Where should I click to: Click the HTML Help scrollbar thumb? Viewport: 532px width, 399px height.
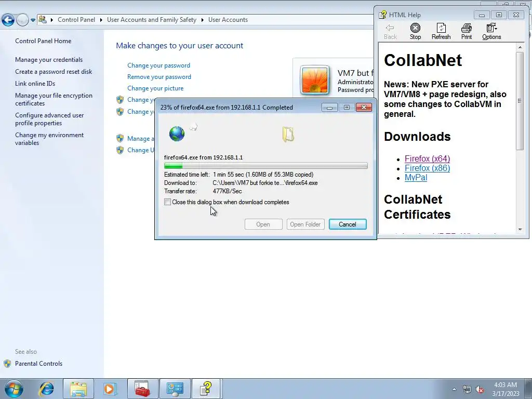click(520, 101)
